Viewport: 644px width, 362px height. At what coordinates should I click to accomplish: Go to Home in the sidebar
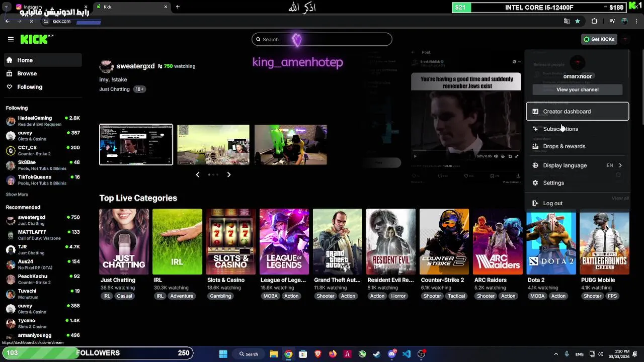coord(42,60)
